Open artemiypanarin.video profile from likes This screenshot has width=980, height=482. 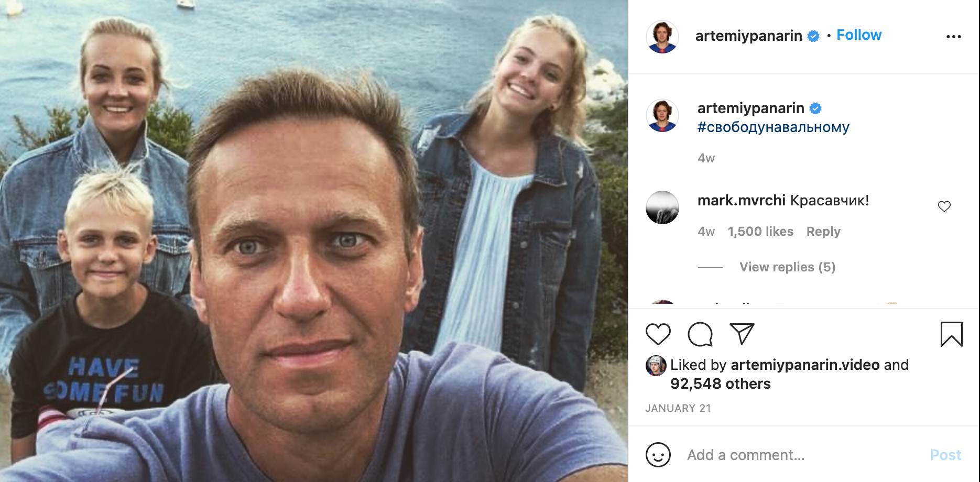(x=805, y=365)
